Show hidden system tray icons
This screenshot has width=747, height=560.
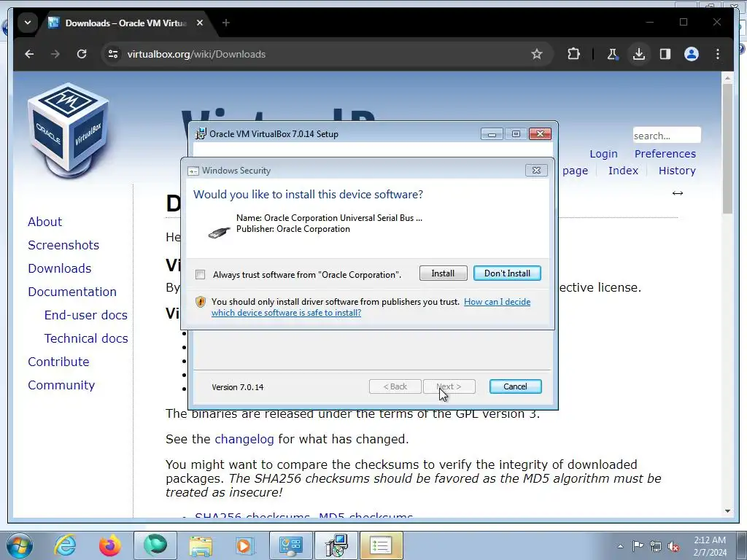coord(620,546)
